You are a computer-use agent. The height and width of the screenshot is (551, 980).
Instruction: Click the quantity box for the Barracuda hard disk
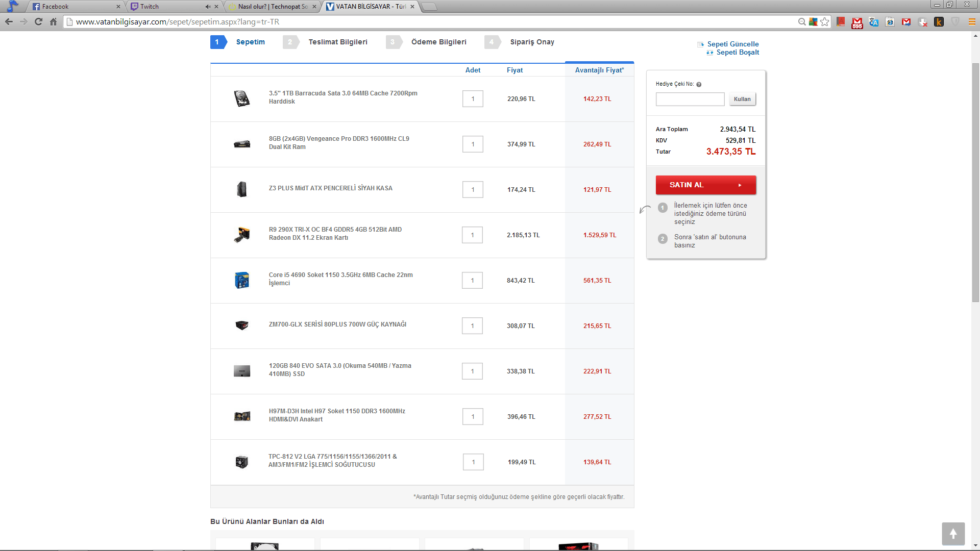473,99
